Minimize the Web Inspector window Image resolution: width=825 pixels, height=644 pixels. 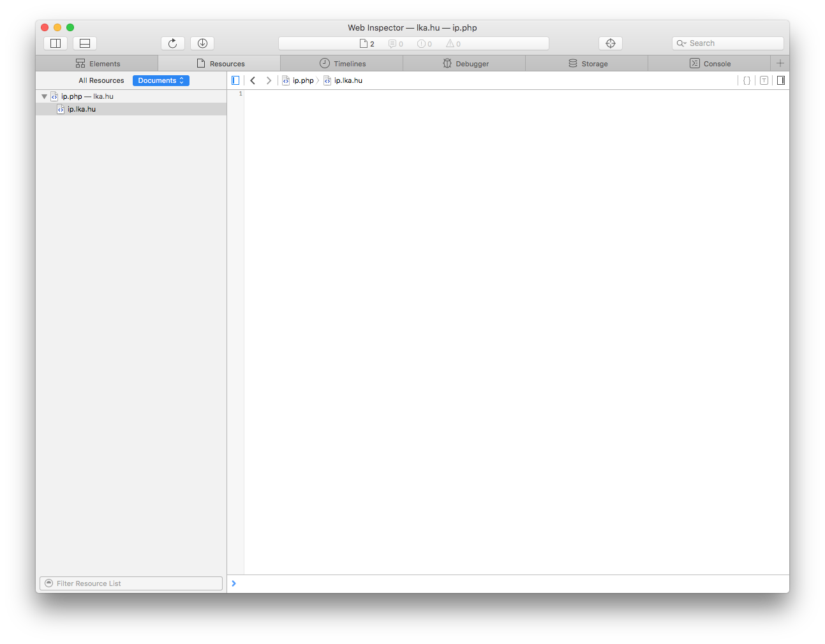pyautogui.click(x=57, y=27)
